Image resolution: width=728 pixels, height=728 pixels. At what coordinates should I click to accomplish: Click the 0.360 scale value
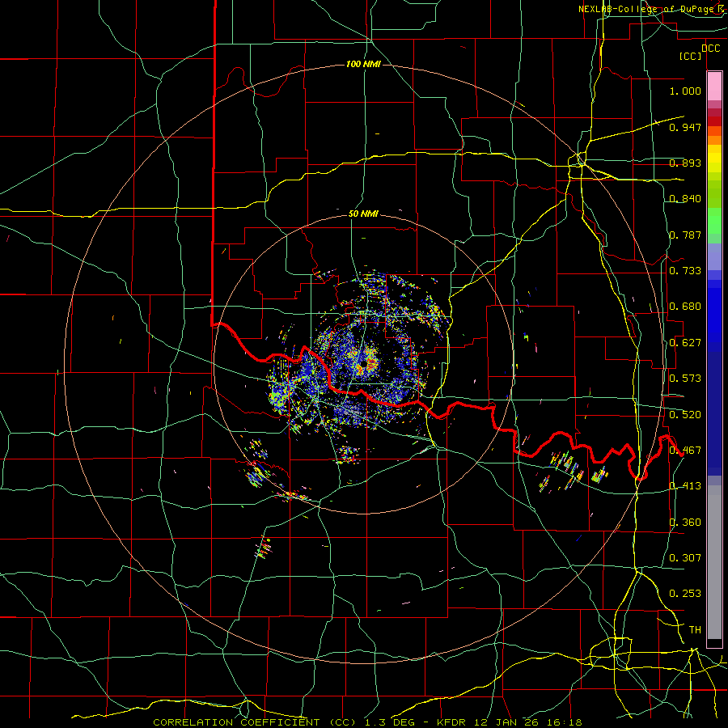pos(685,523)
